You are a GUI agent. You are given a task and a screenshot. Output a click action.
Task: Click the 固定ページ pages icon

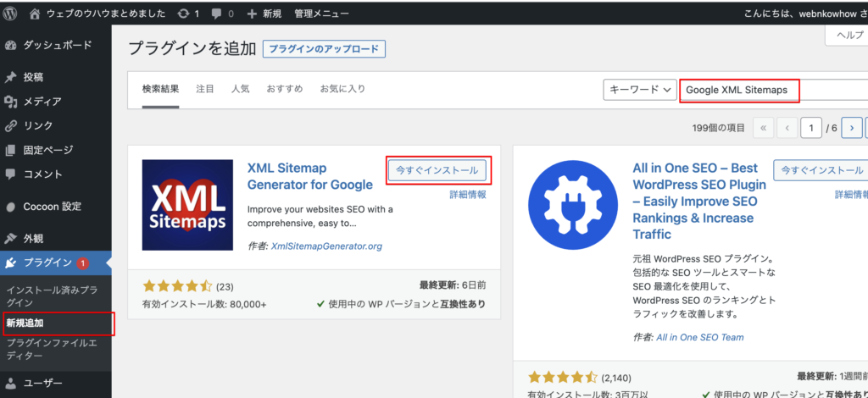pyautogui.click(x=10, y=150)
